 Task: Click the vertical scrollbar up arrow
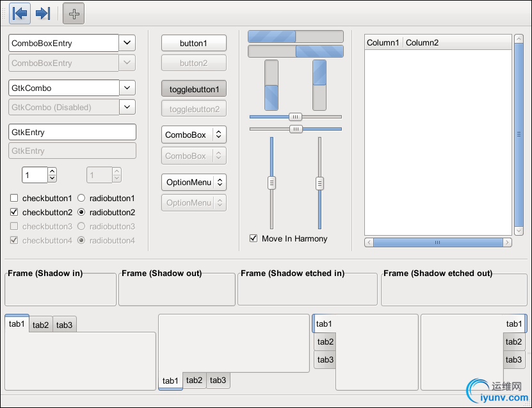tap(519, 38)
